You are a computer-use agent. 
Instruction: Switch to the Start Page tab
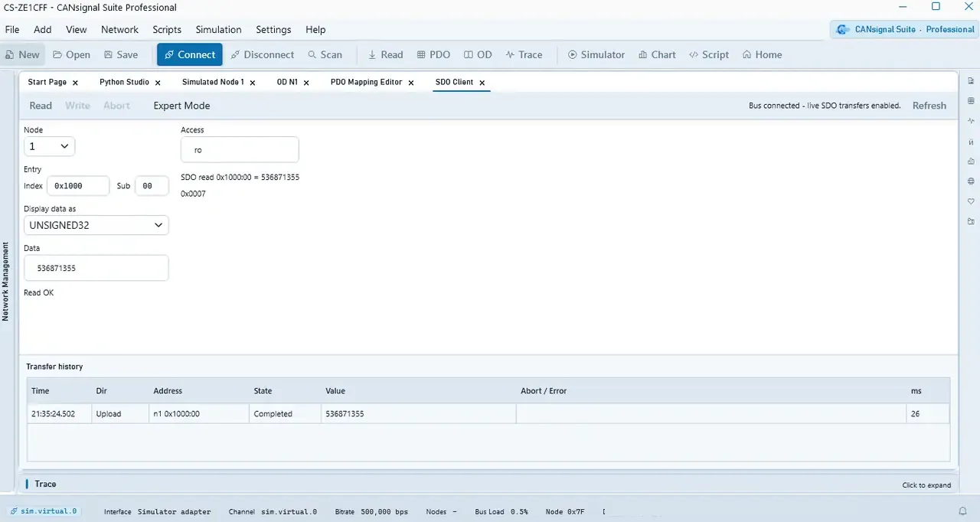click(x=47, y=82)
